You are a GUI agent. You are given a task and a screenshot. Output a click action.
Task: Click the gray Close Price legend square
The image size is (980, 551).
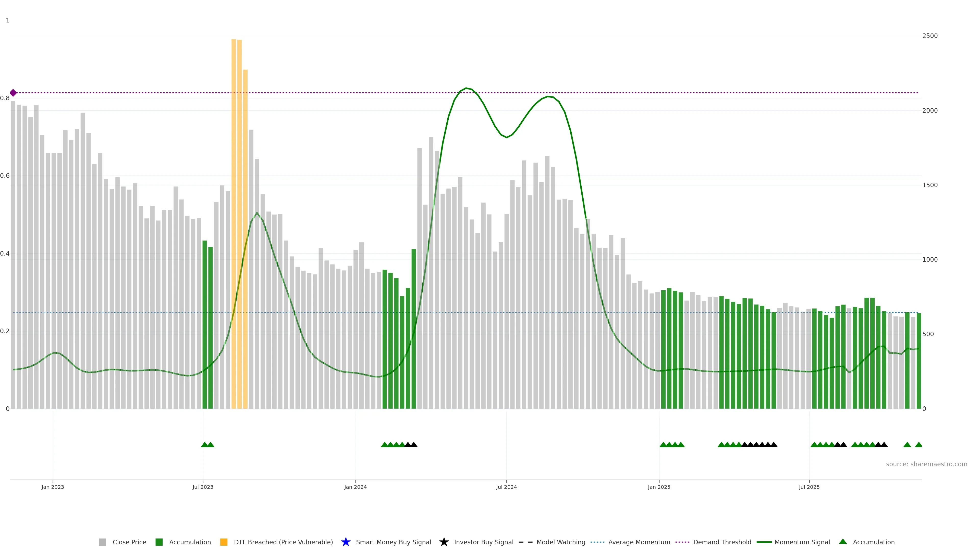pos(102,542)
